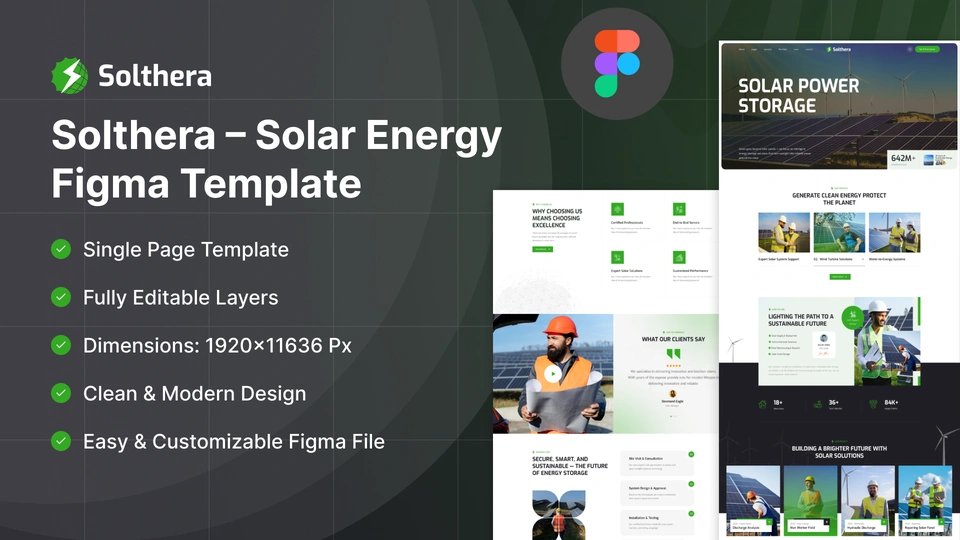Screen dimensions: 960x540
Task: Click the Clean & Modern Design text
Action: [195, 394]
